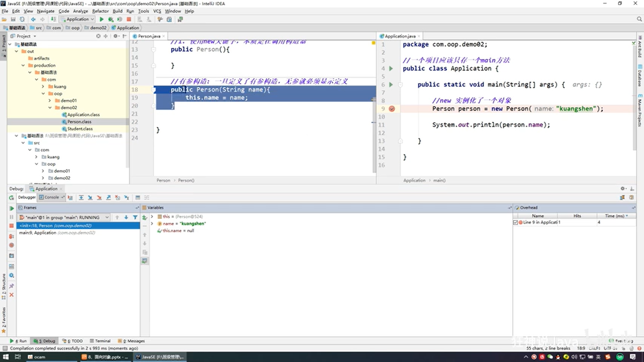Open the main thread selector dropdown
Image resolution: width=644 pixels, height=362 pixels.
pyautogui.click(x=107, y=217)
